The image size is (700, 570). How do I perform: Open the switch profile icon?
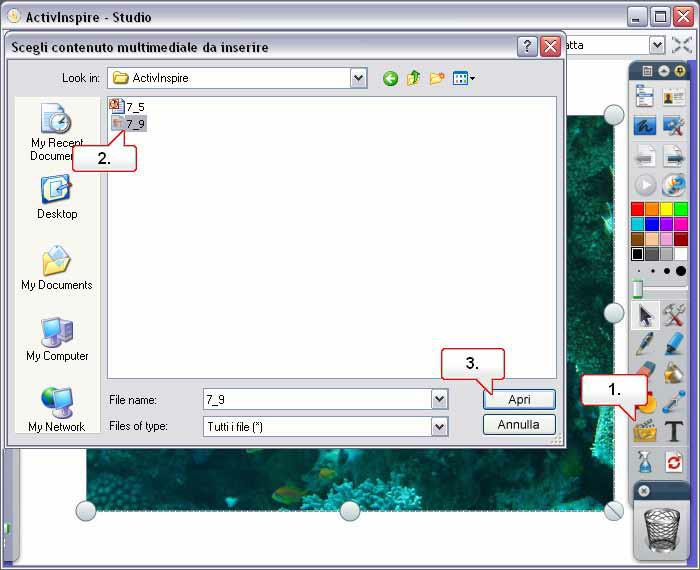coord(673,97)
